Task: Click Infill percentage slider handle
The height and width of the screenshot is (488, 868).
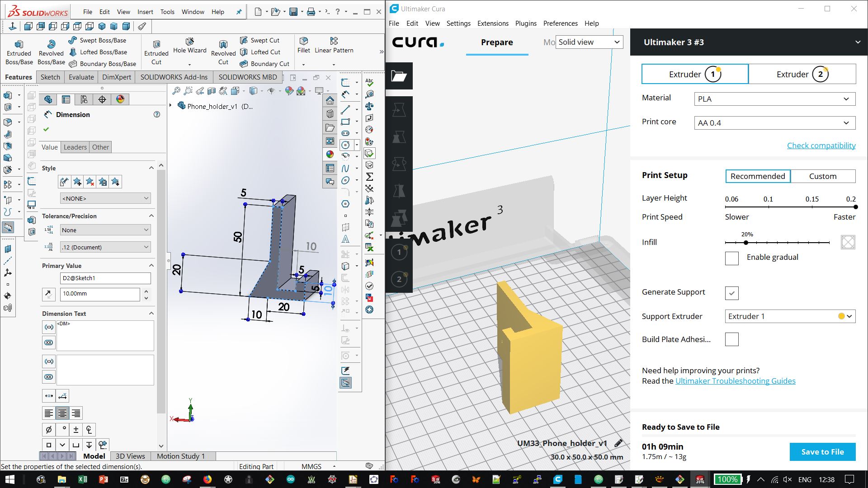Action: click(x=746, y=243)
